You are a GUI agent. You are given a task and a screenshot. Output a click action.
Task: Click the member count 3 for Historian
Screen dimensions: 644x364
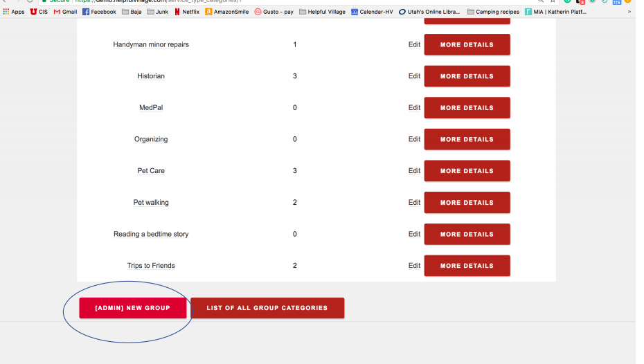coord(294,76)
